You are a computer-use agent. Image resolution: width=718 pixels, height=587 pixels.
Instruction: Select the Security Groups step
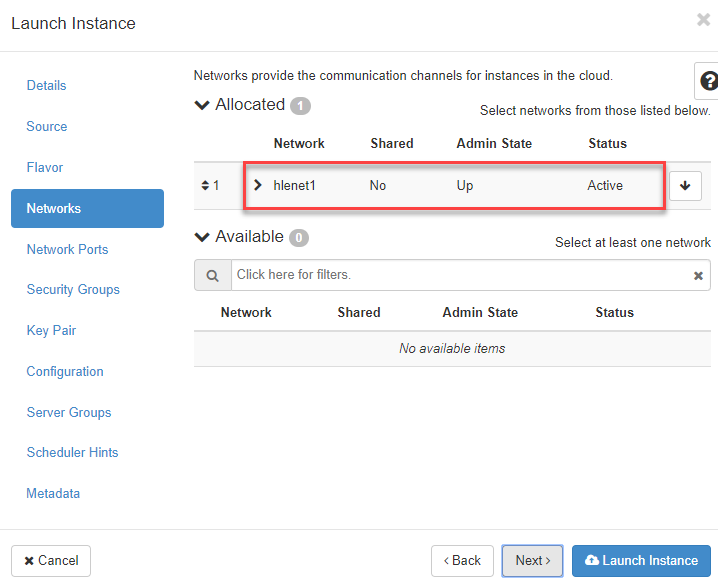[x=73, y=290]
